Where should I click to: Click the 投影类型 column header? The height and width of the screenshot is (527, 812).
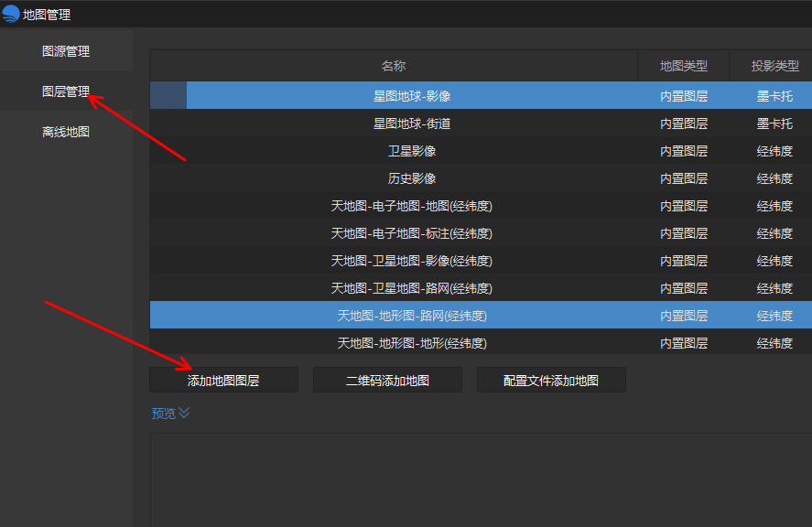click(x=774, y=66)
